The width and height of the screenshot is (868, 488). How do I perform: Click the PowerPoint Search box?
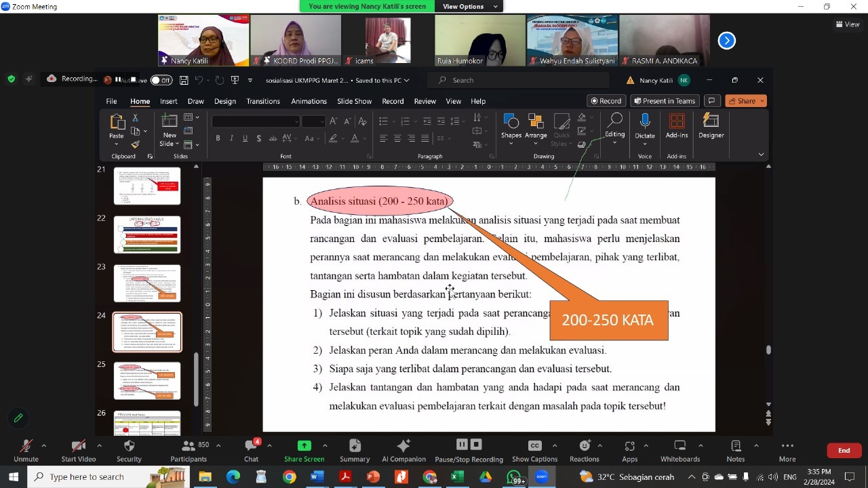[x=519, y=80]
